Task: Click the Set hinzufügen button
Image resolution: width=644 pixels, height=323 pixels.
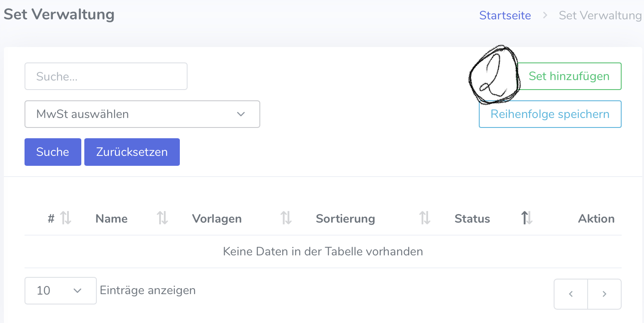Action: pyautogui.click(x=569, y=76)
